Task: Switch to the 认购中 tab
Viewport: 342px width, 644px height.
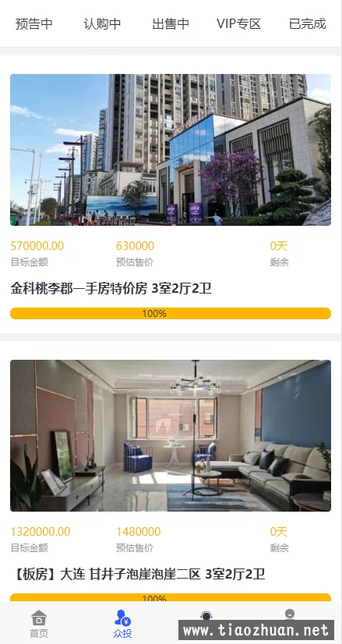Action: click(x=102, y=24)
